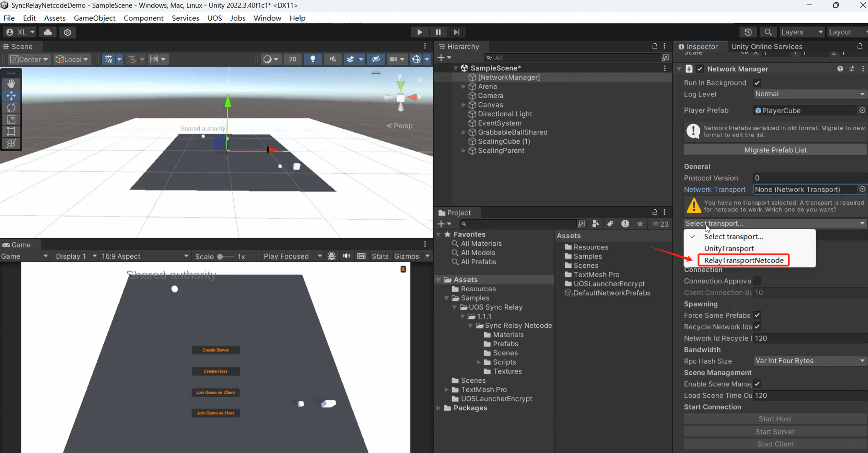Toggle Scene lighting bulb icon
This screenshot has height=453, width=868.
coord(313,59)
